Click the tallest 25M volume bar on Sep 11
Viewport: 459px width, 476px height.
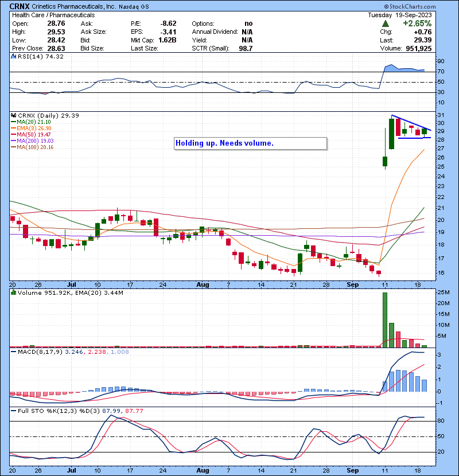click(x=385, y=320)
